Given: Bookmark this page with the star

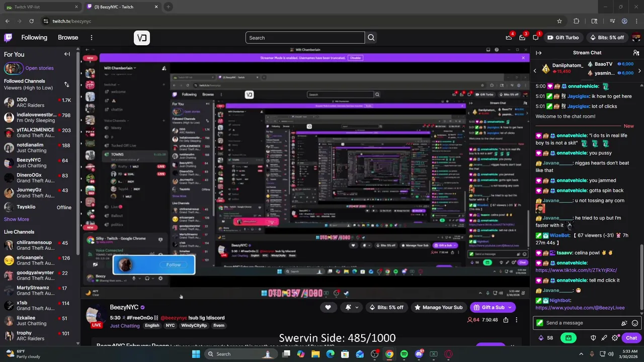Looking at the screenshot, I should point(559,21).
